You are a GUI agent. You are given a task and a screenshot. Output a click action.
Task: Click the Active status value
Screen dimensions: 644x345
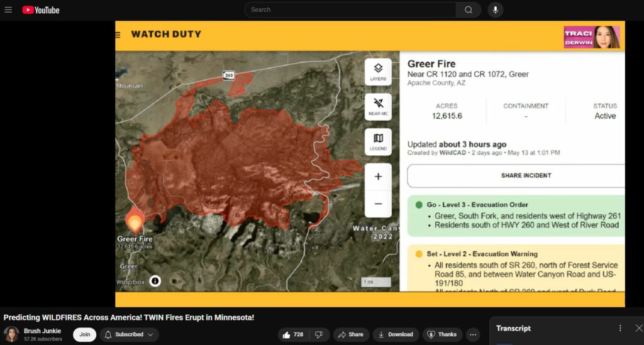[x=605, y=116]
